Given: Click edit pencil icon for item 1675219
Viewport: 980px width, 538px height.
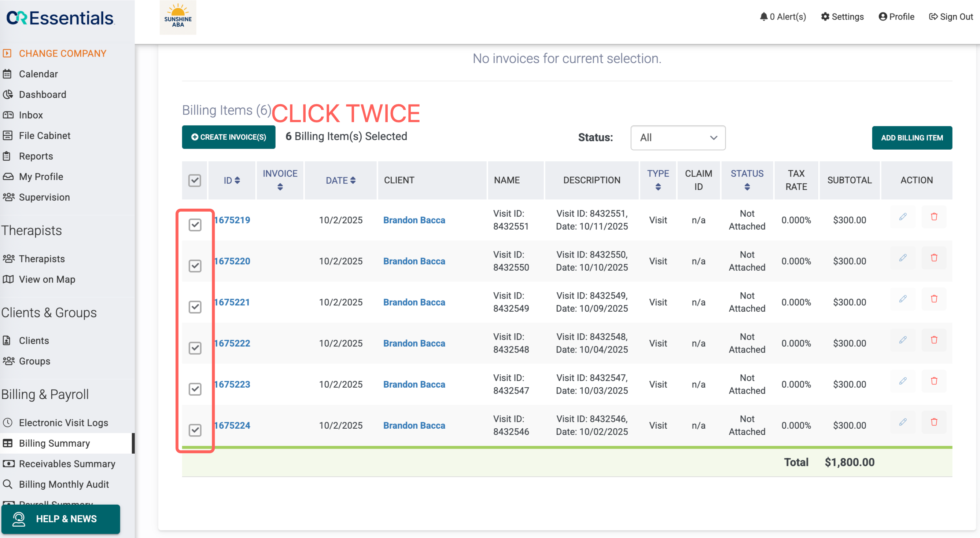Looking at the screenshot, I should 902,217.
